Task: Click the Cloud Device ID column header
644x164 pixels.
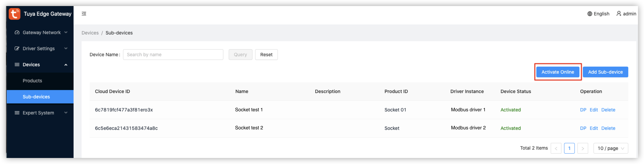Action: (x=112, y=91)
